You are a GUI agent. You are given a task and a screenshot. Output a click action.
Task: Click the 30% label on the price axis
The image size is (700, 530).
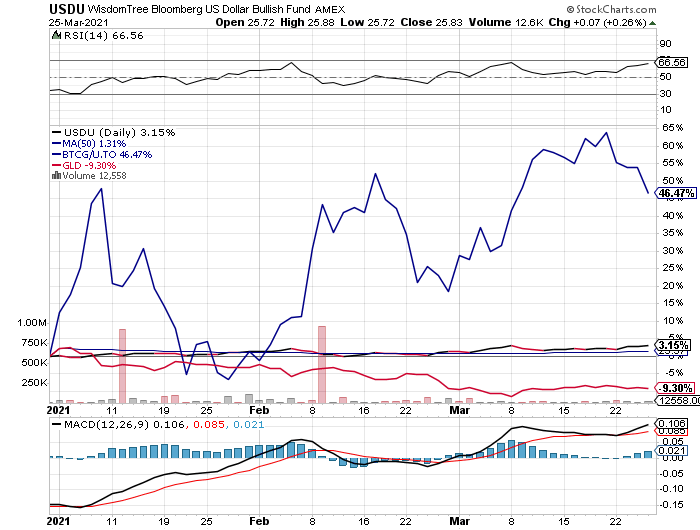pyautogui.click(x=672, y=250)
